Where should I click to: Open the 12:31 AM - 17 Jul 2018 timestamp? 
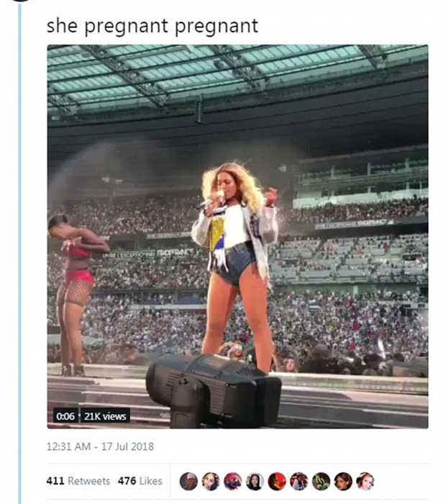click(x=101, y=446)
